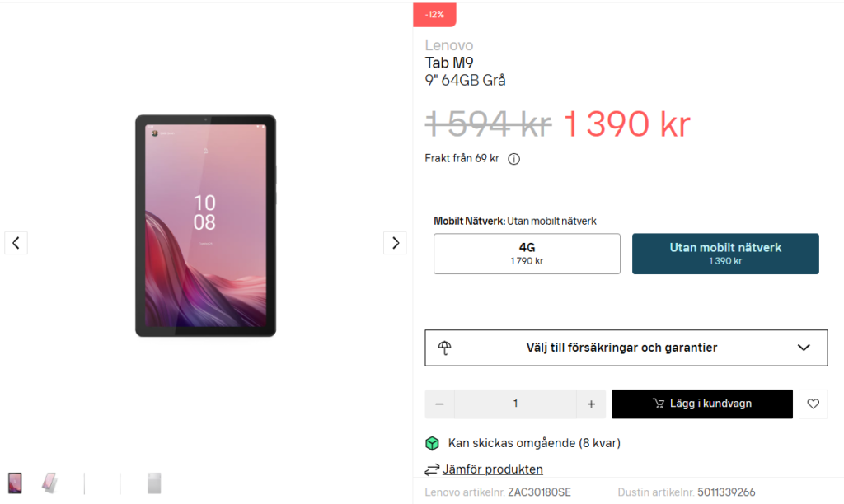This screenshot has height=504, width=844.
Task: Decrease quantity with the minus button
Action: (x=439, y=404)
